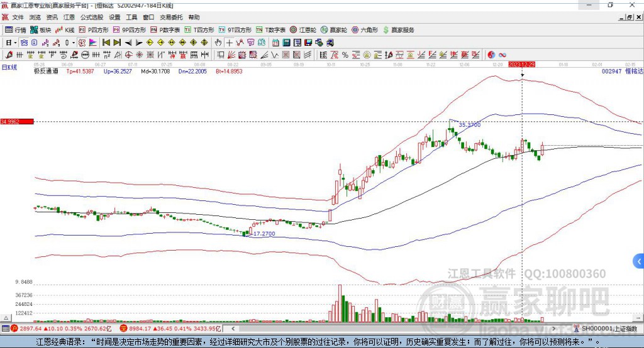Open the 窗口 menu
The width and height of the screenshot is (644, 348).
(148, 17)
